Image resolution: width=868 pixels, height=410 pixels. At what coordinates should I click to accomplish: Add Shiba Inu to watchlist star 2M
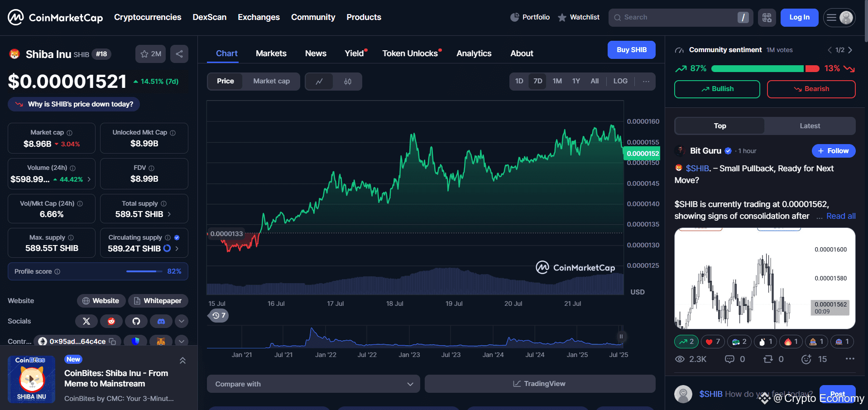click(x=151, y=54)
